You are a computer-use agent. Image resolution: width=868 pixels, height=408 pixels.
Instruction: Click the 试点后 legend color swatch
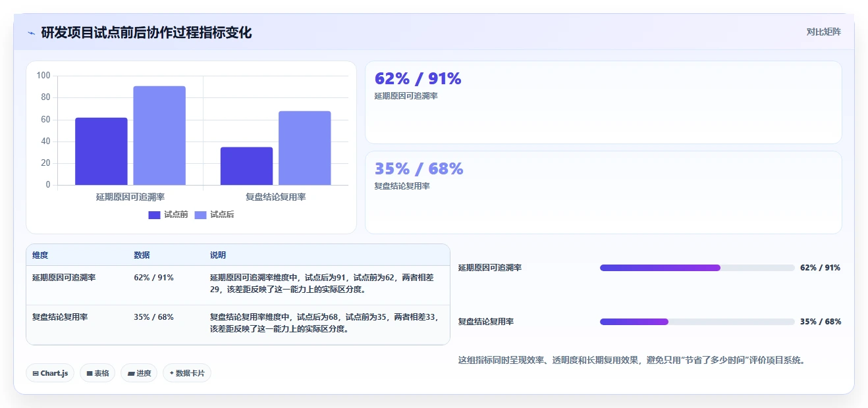point(200,215)
